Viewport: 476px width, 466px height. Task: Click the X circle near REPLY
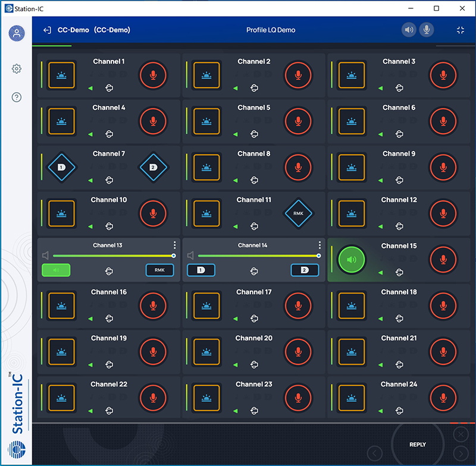(461, 434)
